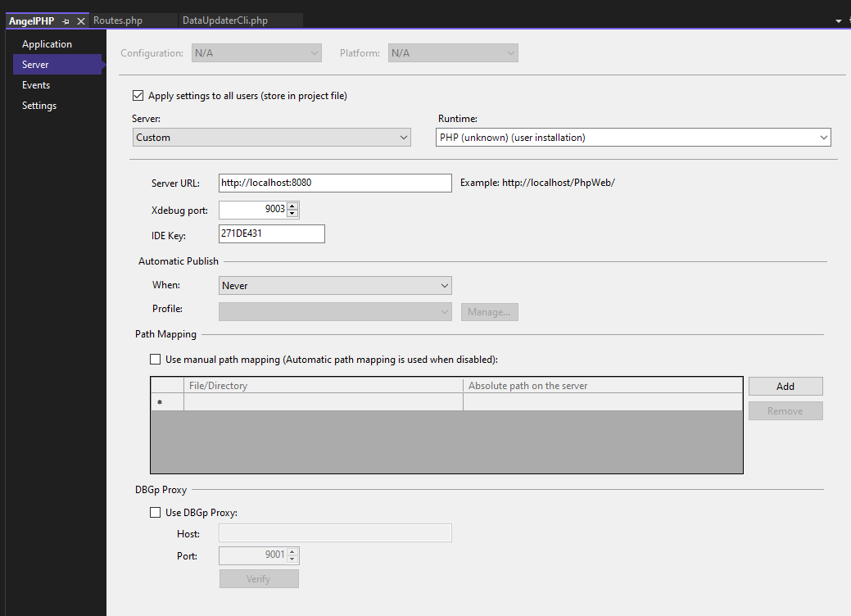Open the Server dropdown showing Custom
The height and width of the screenshot is (616, 851).
pos(271,138)
